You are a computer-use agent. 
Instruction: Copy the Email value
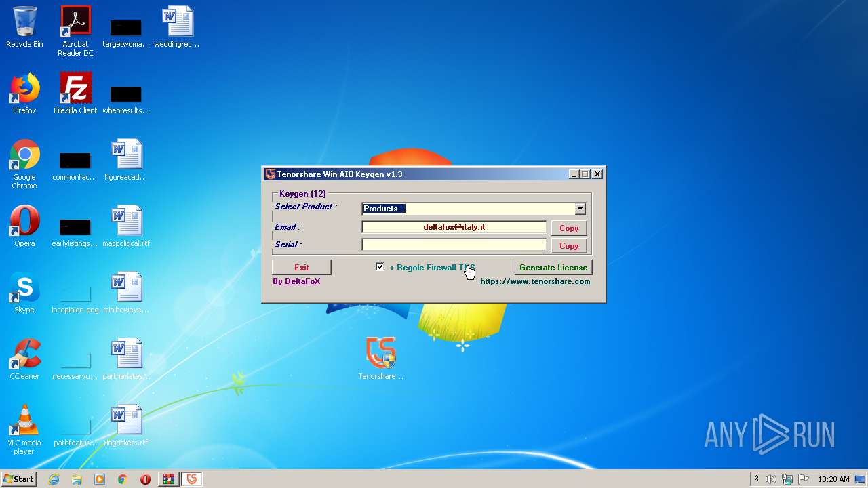[x=569, y=228]
